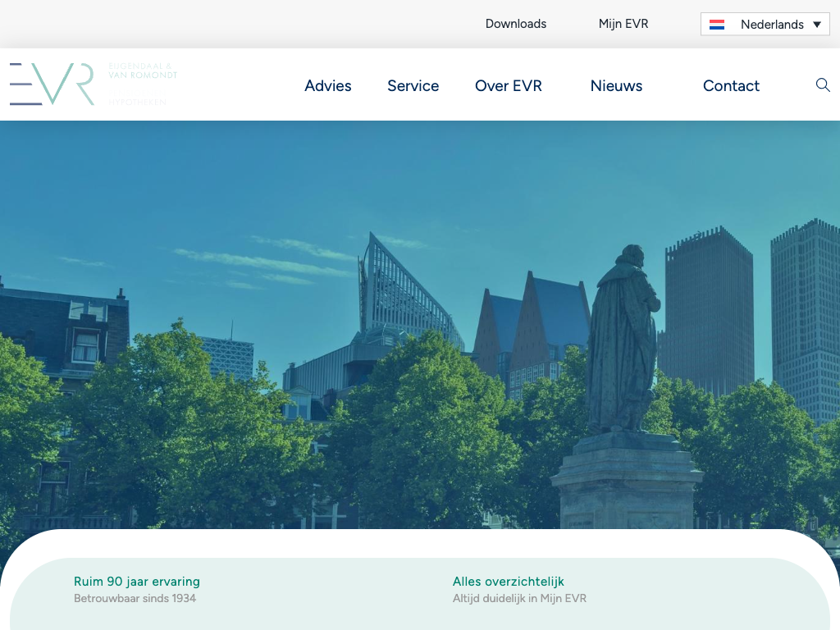
Task: Open the Advies menu
Action: pyautogui.click(x=328, y=86)
